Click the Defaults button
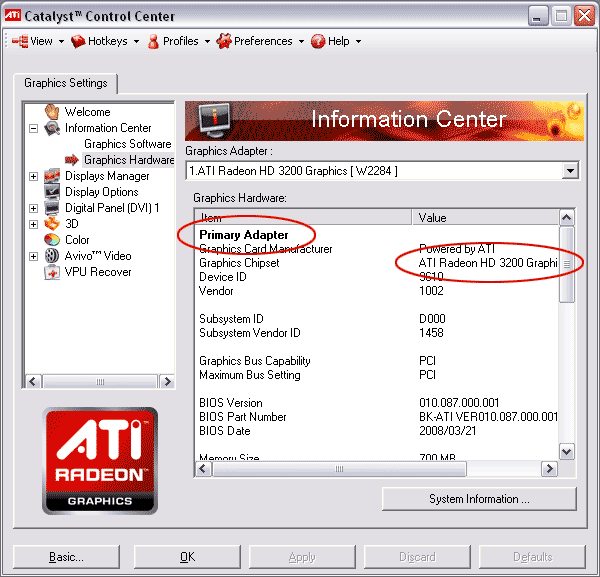 click(532, 557)
